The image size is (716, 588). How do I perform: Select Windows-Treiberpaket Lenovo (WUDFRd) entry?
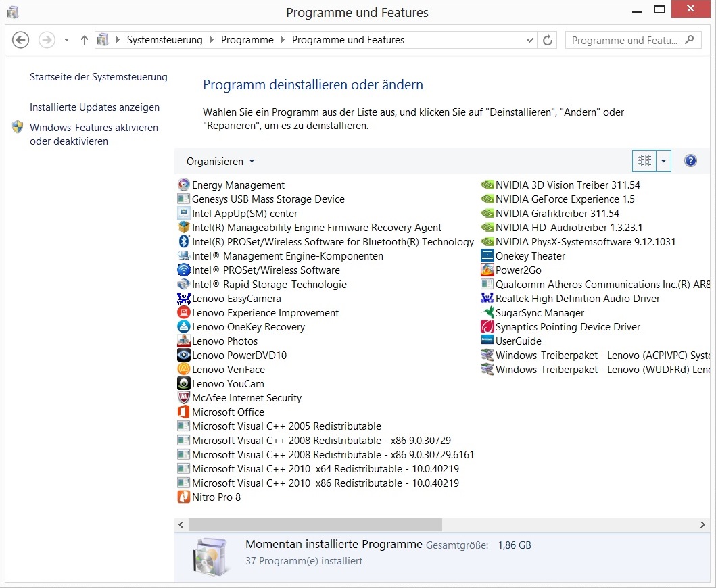click(595, 369)
